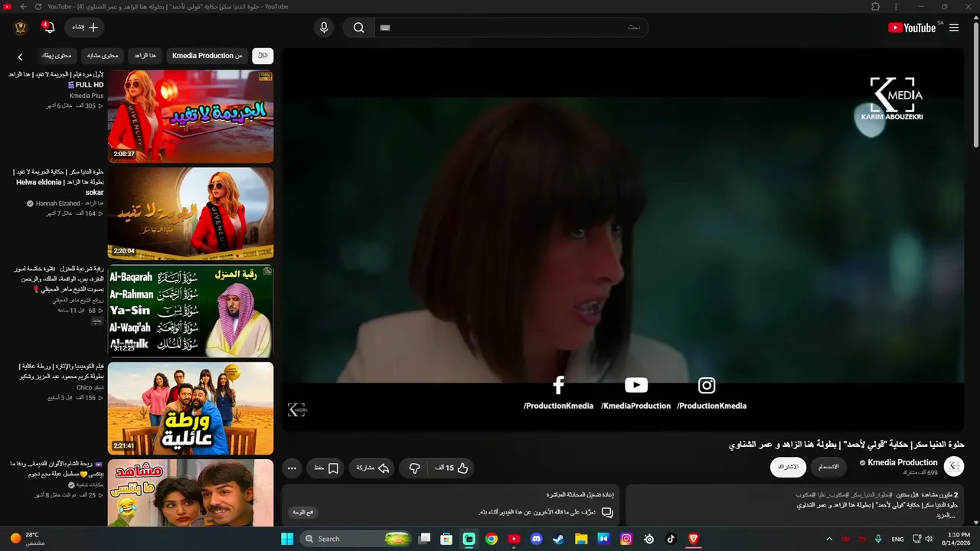Open Task View on the taskbar
Screen dimensions: 980x551
(x=425, y=539)
